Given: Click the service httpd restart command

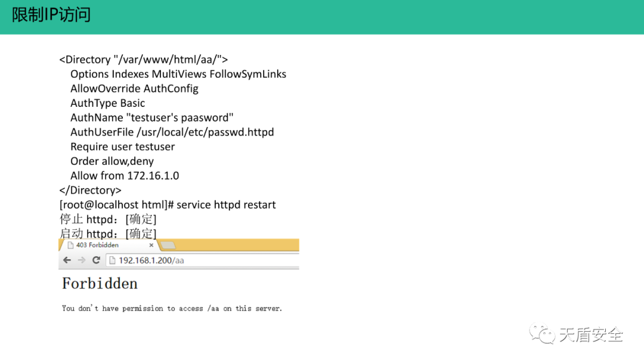Looking at the screenshot, I should [226, 205].
